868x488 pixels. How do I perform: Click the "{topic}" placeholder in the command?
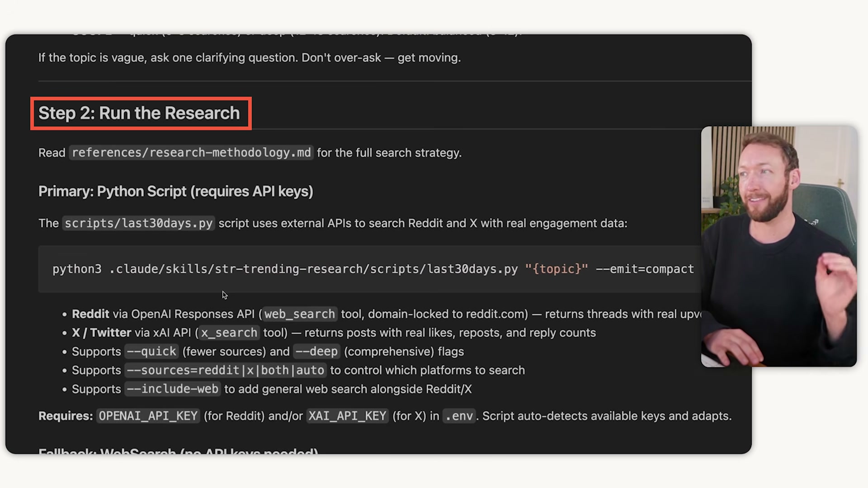(x=556, y=269)
